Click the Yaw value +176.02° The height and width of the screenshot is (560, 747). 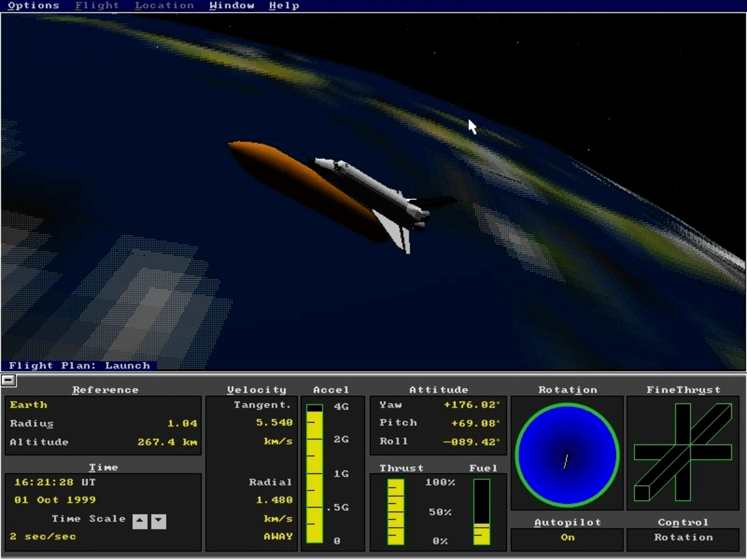[472, 405]
